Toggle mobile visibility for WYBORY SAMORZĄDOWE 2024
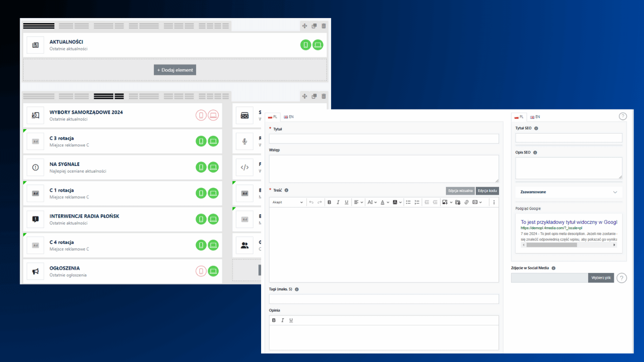Viewport: 644px width, 362px height. (x=201, y=115)
